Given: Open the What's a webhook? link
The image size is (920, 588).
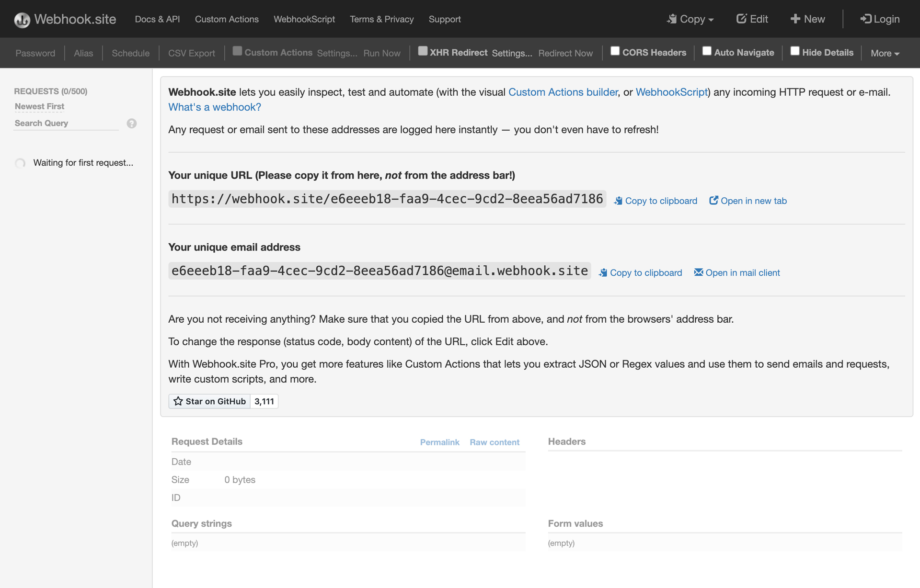Looking at the screenshot, I should [x=214, y=107].
